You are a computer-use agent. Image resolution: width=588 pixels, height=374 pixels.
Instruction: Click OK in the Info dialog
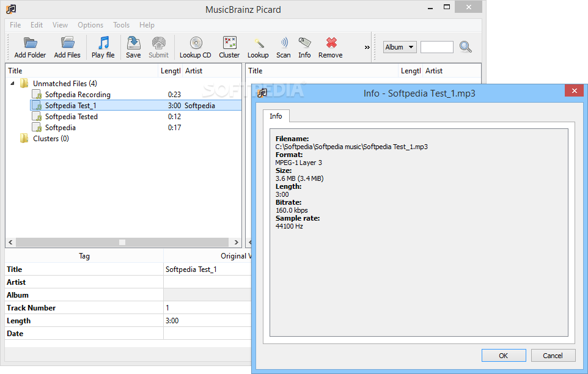pos(504,356)
